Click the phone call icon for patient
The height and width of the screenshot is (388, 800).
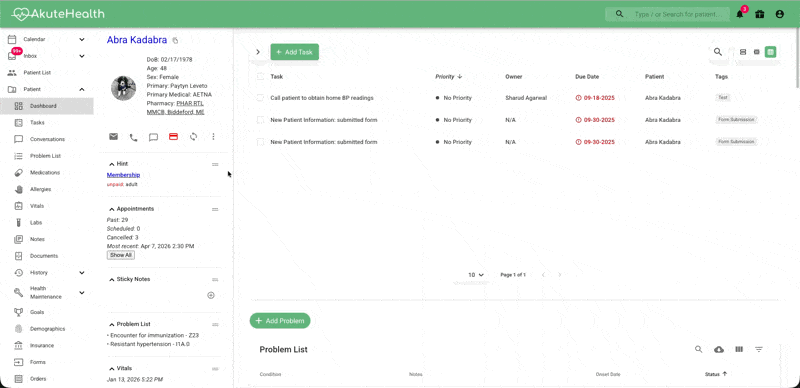[x=133, y=137]
